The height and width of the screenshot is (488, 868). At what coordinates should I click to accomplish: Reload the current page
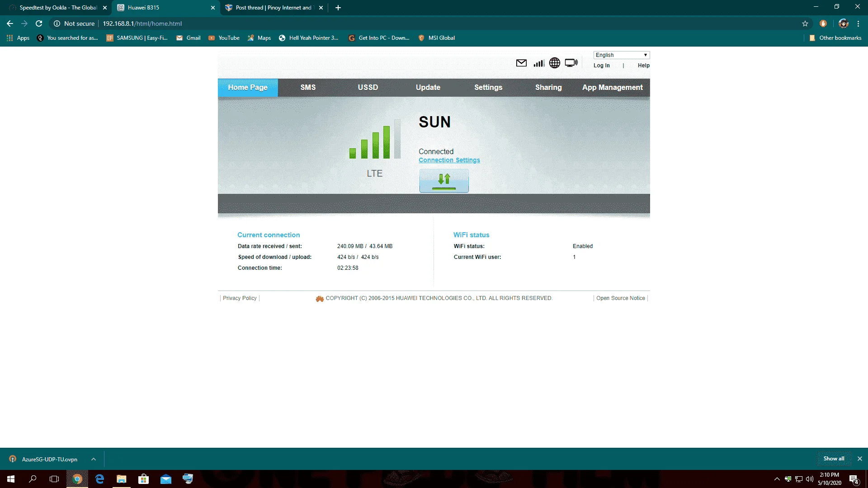(x=39, y=23)
